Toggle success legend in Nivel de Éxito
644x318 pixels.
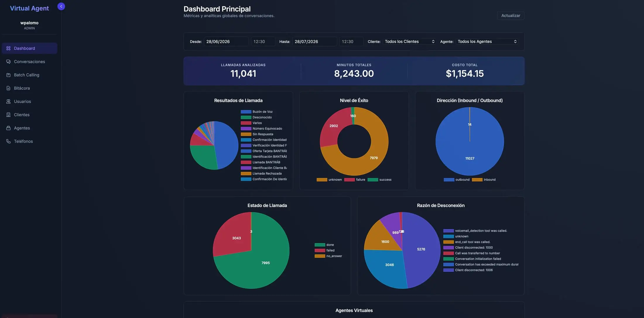(379, 179)
